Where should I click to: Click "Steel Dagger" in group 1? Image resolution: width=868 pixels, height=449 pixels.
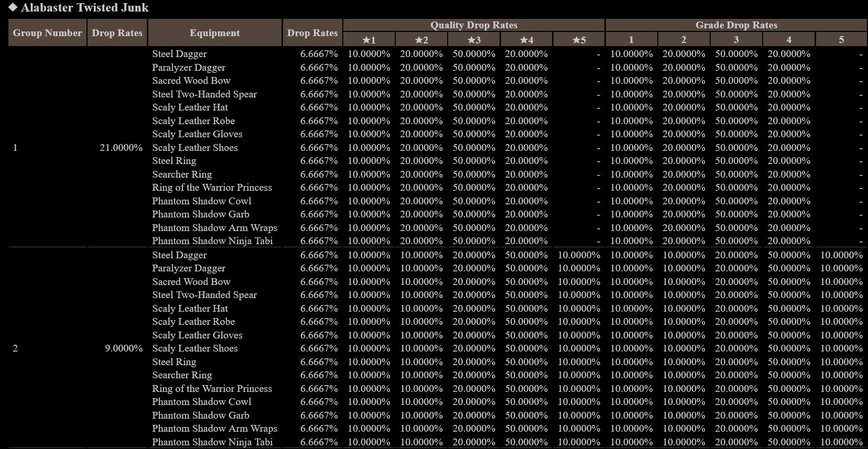pos(179,54)
